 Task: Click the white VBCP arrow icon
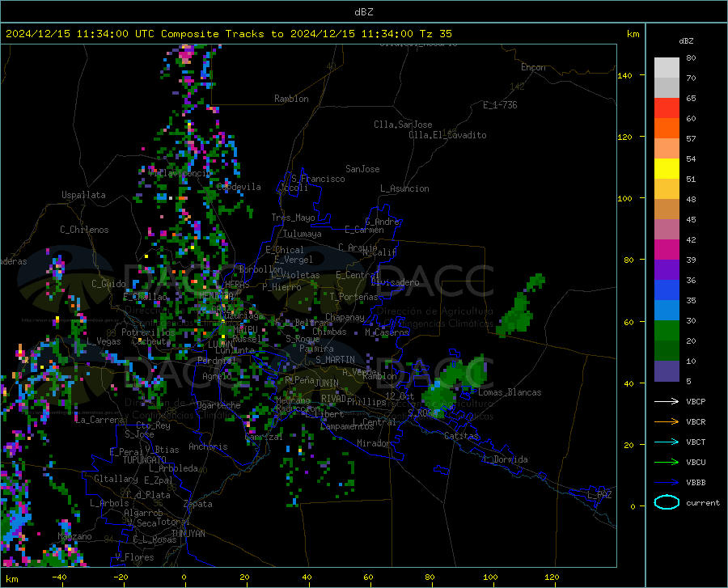667,401
